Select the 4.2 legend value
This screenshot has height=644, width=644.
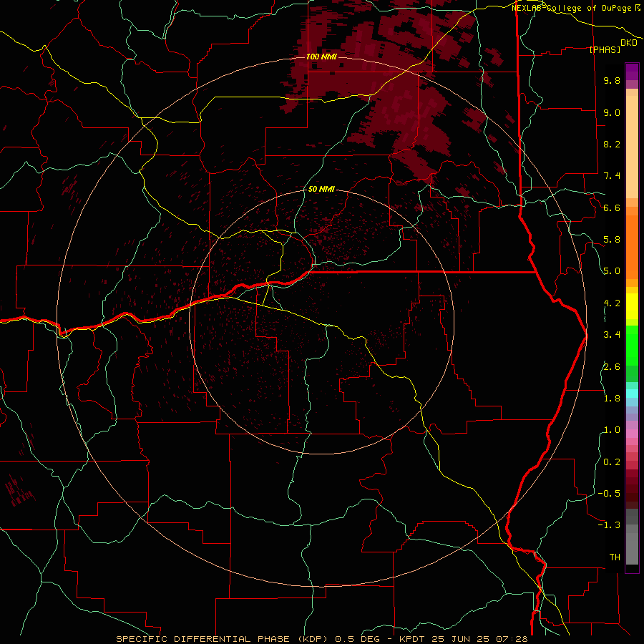612,303
